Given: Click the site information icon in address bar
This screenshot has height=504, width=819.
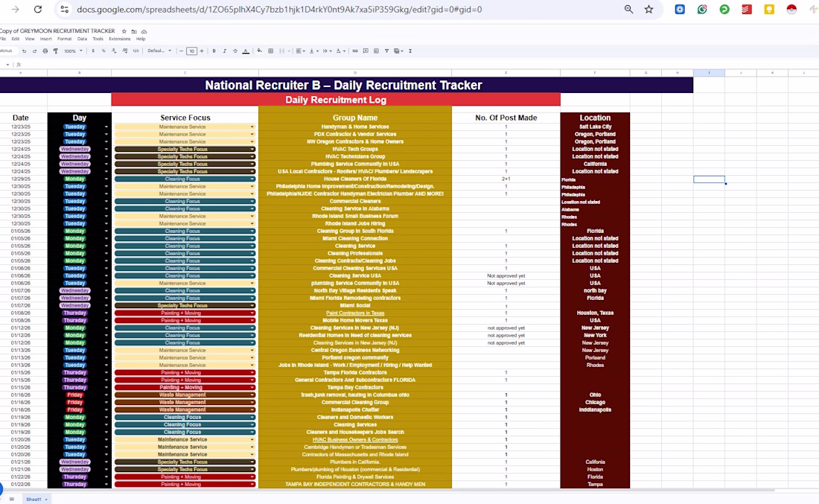Looking at the screenshot, I should 64,10.
